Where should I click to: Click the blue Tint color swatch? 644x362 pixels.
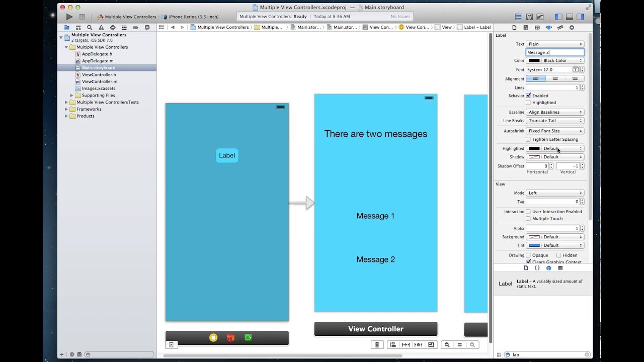point(534,245)
